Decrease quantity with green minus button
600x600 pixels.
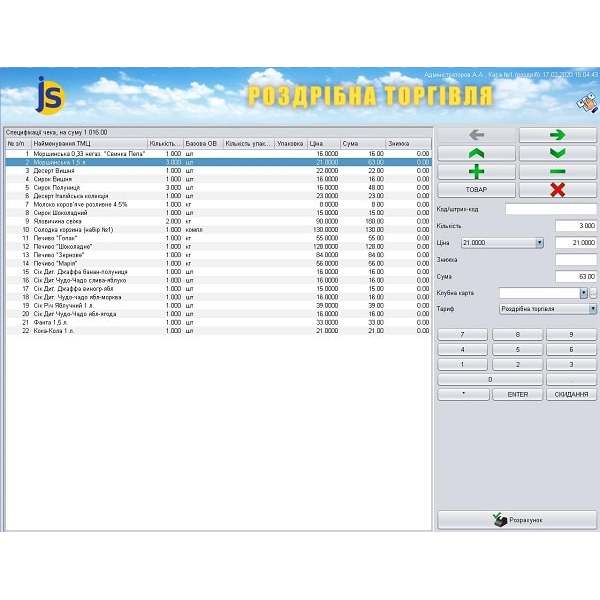(x=557, y=171)
